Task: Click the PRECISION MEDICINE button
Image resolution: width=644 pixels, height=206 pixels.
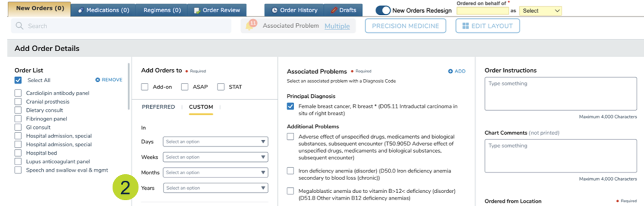Action: click(405, 26)
